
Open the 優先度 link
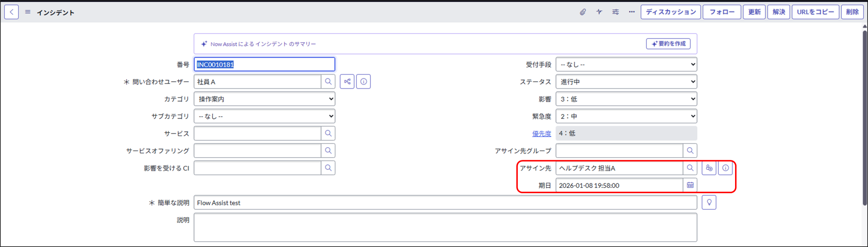541,134
